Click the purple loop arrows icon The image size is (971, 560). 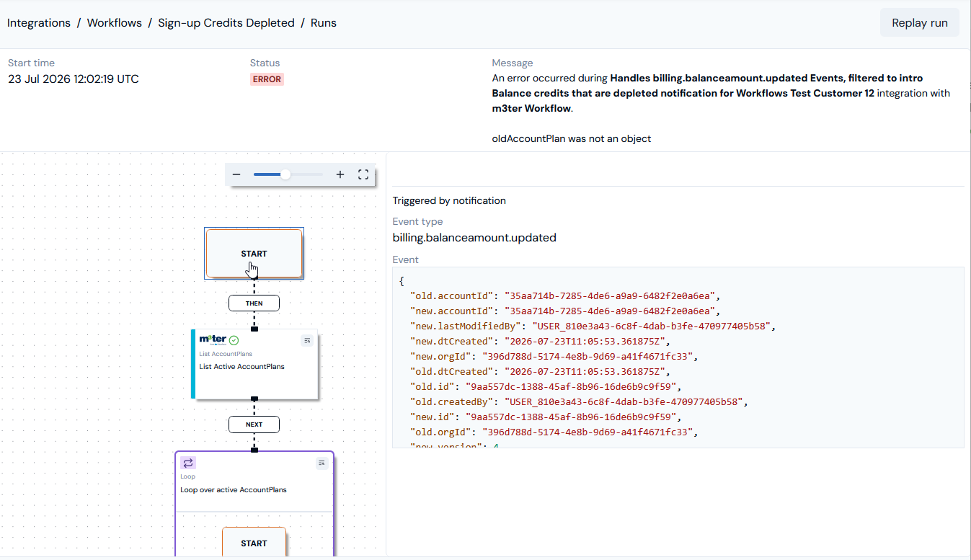pyautogui.click(x=188, y=463)
